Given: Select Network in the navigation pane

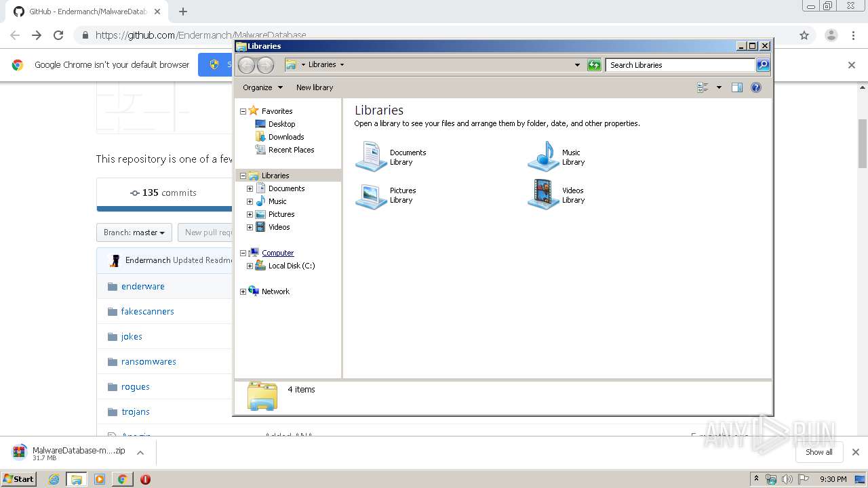Looking at the screenshot, I should tap(275, 291).
